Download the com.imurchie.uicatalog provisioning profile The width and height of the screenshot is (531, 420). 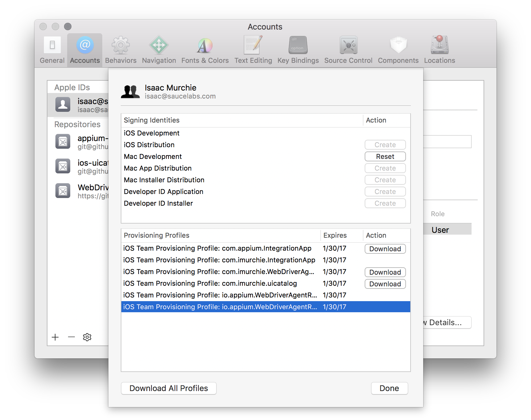point(385,284)
